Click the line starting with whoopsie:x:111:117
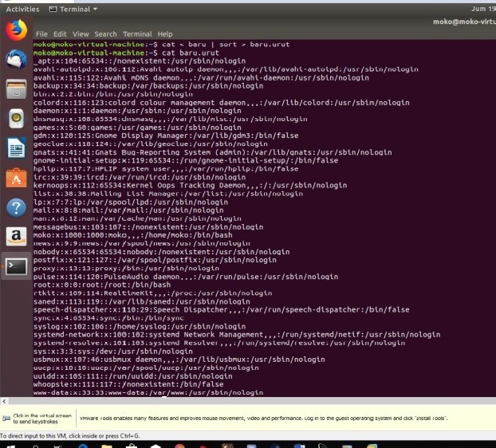 coord(128,384)
